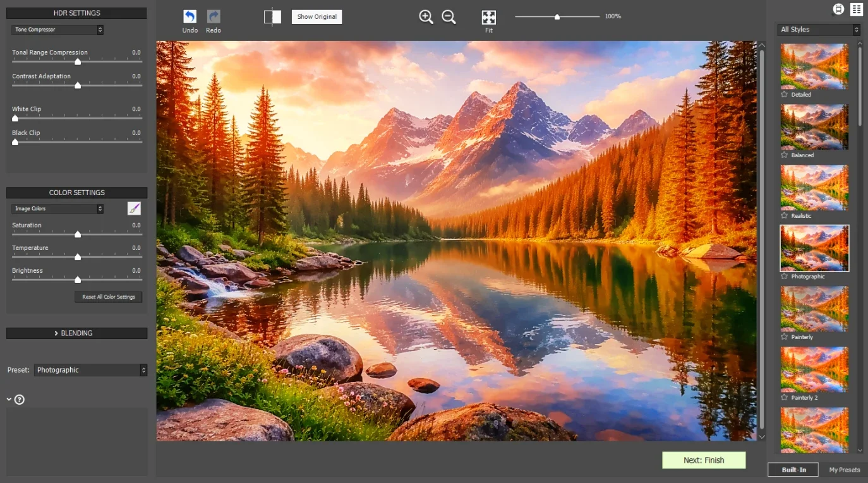The image size is (868, 483).
Task: Open the All Styles filter dropdown
Action: pos(819,30)
